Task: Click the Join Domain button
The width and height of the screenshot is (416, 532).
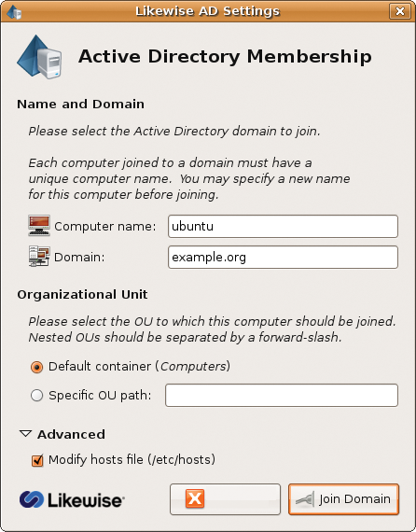Action: (343, 499)
